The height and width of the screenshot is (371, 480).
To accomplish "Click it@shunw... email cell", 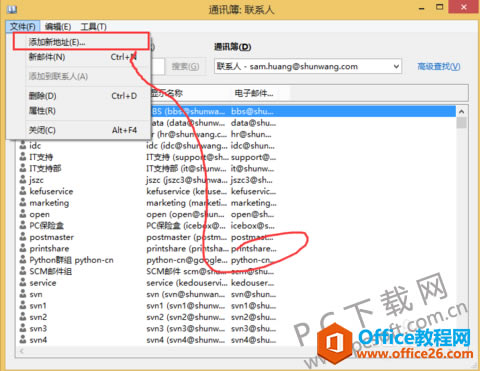I will [x=252, y=169].
